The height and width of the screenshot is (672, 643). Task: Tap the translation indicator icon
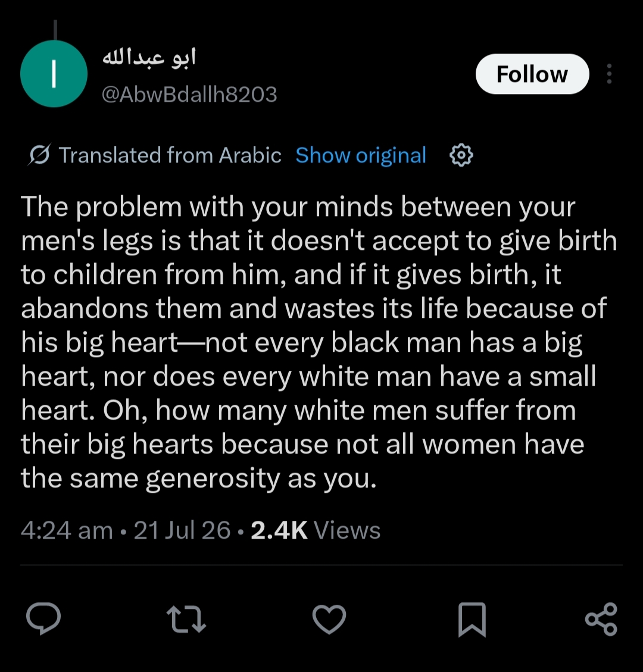[x=39, y=155]
